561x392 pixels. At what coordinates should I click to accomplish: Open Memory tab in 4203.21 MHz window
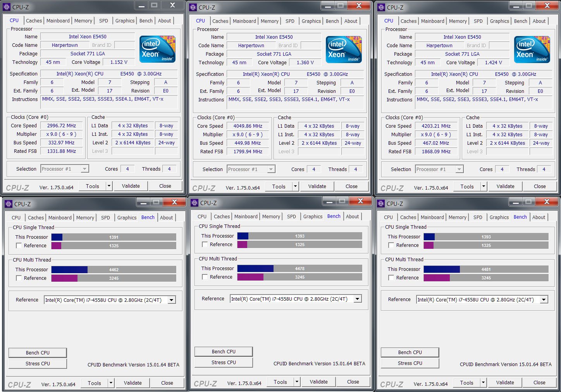[x=458, y=21]
